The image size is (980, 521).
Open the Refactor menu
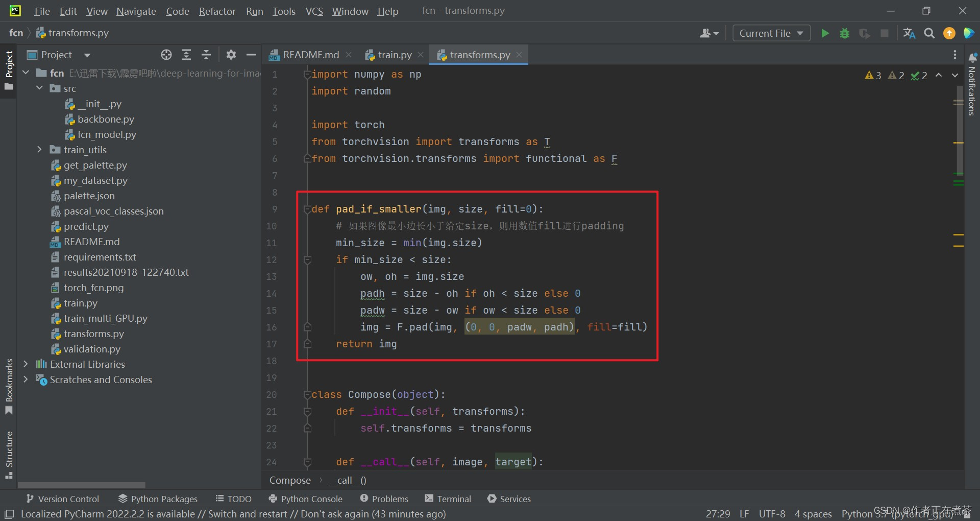coord(217,11)
